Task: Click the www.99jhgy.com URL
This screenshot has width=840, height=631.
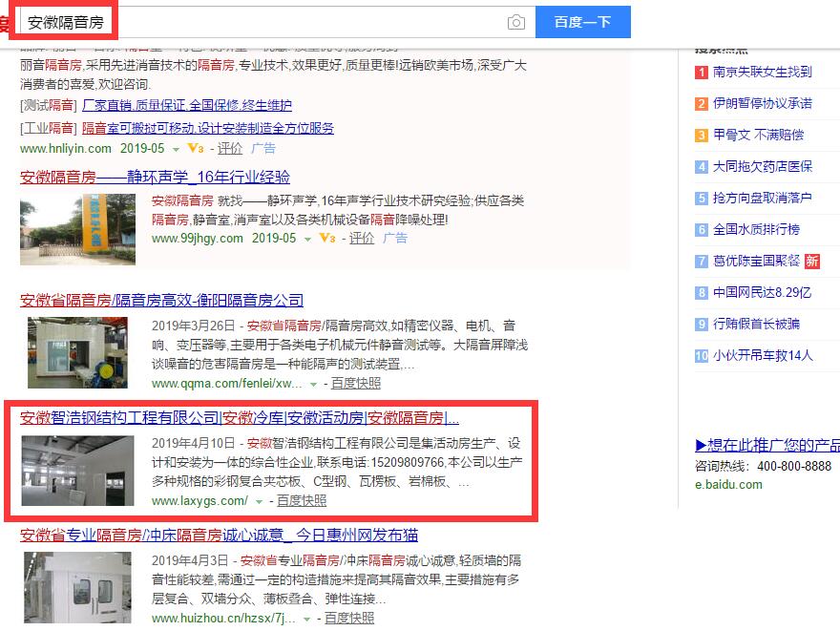Action: coord(198,239)
